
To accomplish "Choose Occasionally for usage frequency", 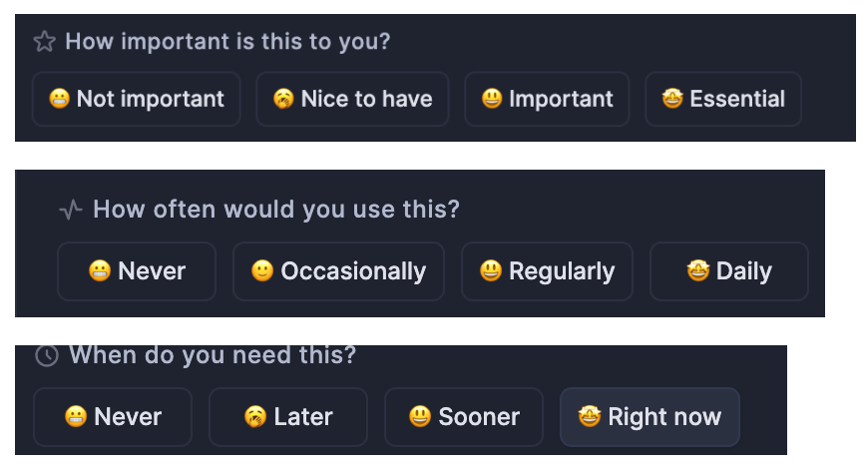I will coord(338,271).
